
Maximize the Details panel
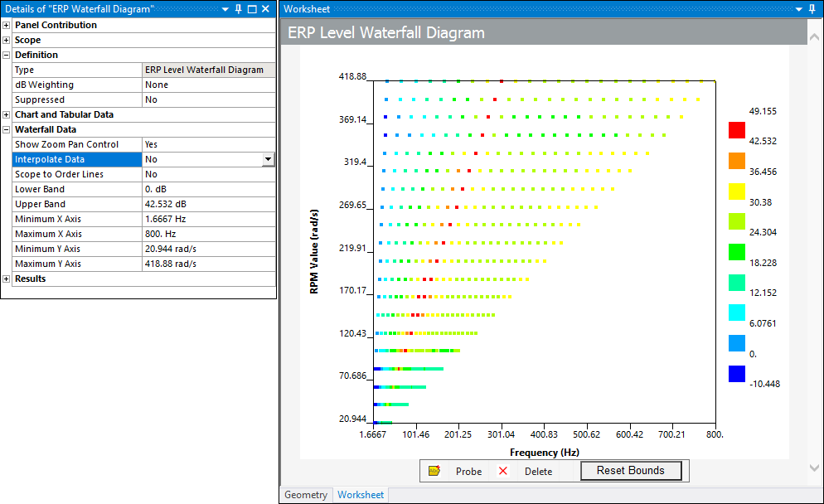click(x=252, y=8)
